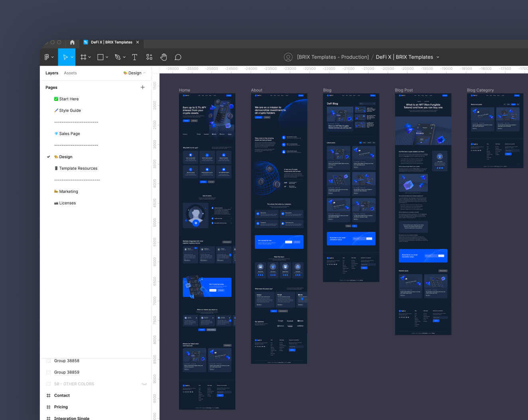The image size is (528, 420).
Task: Click the home icon beside the tabs
Action: (x=72, y=42)
